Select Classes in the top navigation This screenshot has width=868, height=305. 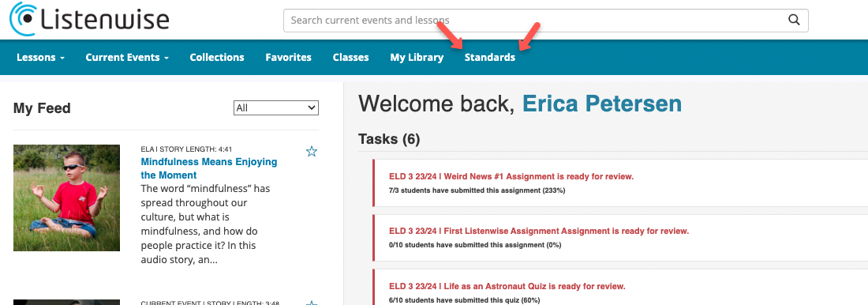tap(351, 57)
